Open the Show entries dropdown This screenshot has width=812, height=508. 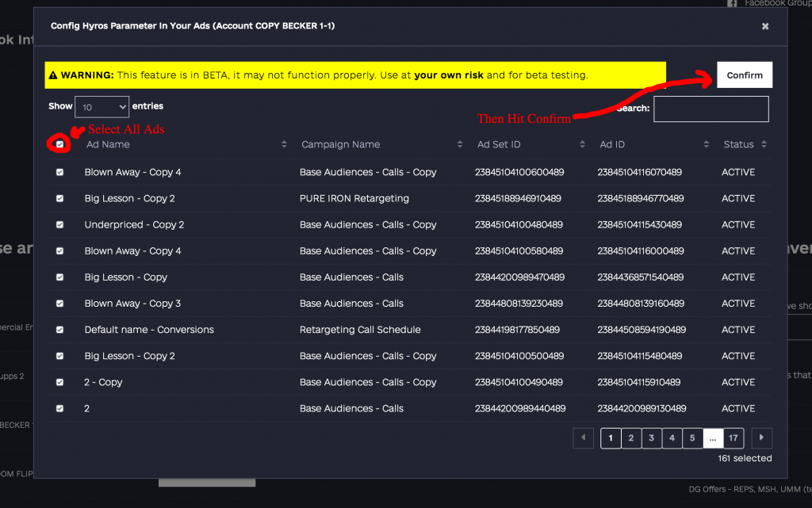[102, 107]
